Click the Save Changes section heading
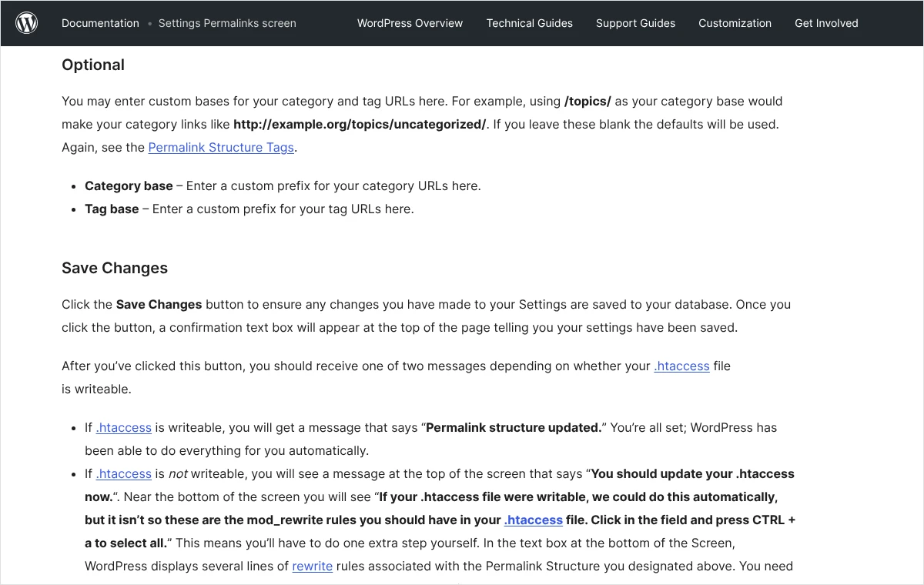Image resolution: width=924 pixels, height=585 pixels. pyautogui.click(x=115, y=268)
